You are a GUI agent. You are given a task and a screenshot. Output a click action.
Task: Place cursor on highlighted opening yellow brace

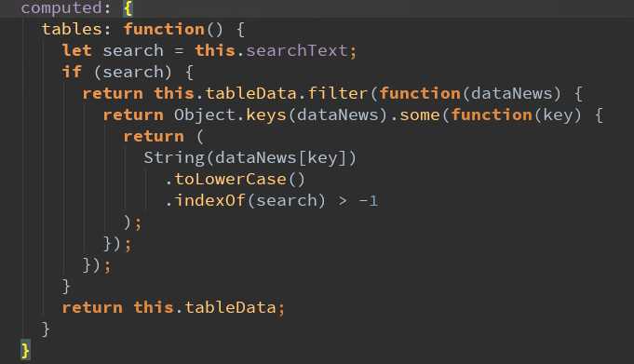[x=128, y=8]
